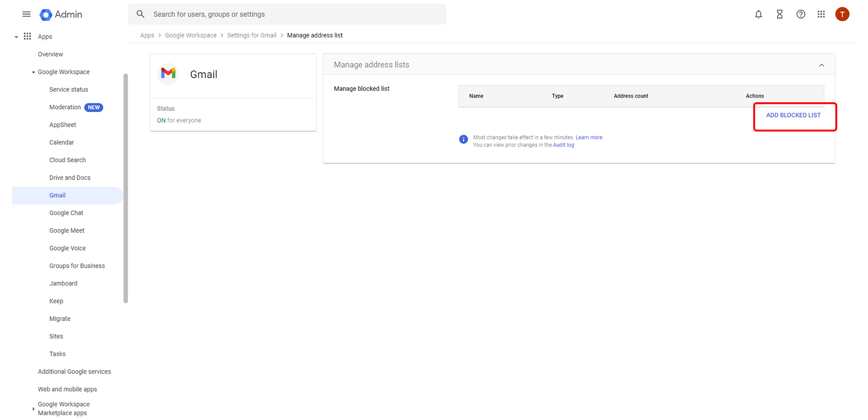Click the Google Admin logo
The image size is (868, 420).
[x=61, y=14]
